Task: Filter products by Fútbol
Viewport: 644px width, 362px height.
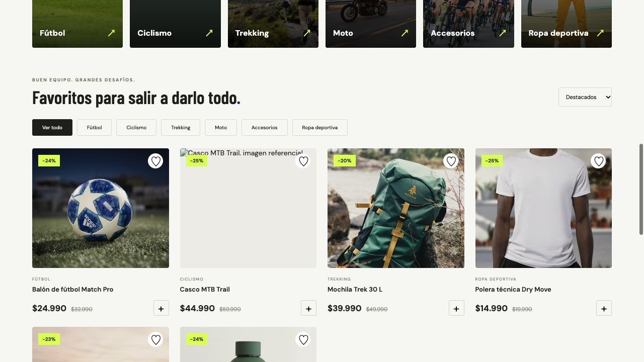Action: (95, 127)
